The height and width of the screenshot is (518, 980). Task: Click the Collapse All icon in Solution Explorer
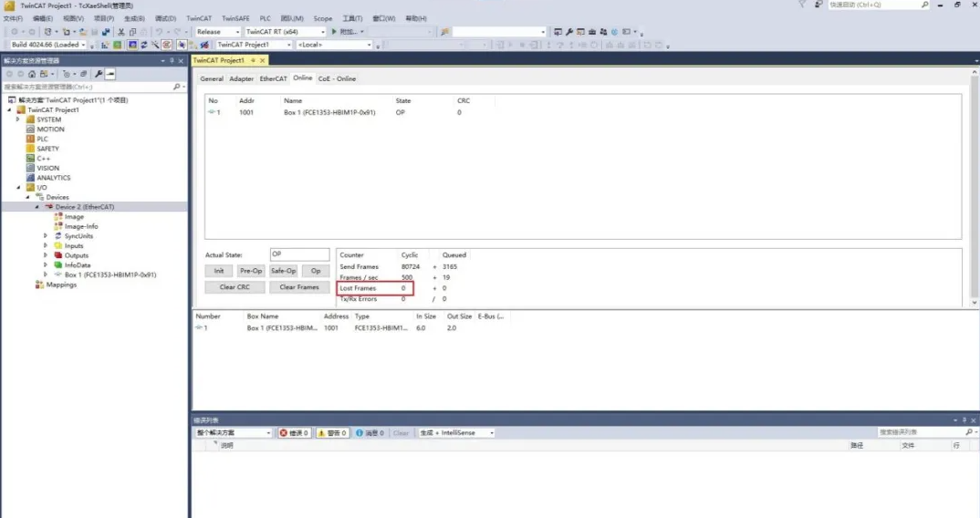pos(83,74)
